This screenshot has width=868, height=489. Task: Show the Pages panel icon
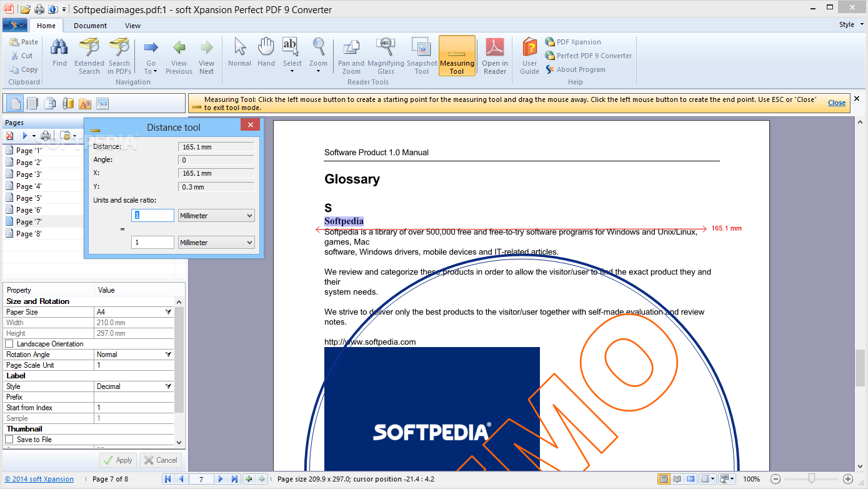click(14, 103)
